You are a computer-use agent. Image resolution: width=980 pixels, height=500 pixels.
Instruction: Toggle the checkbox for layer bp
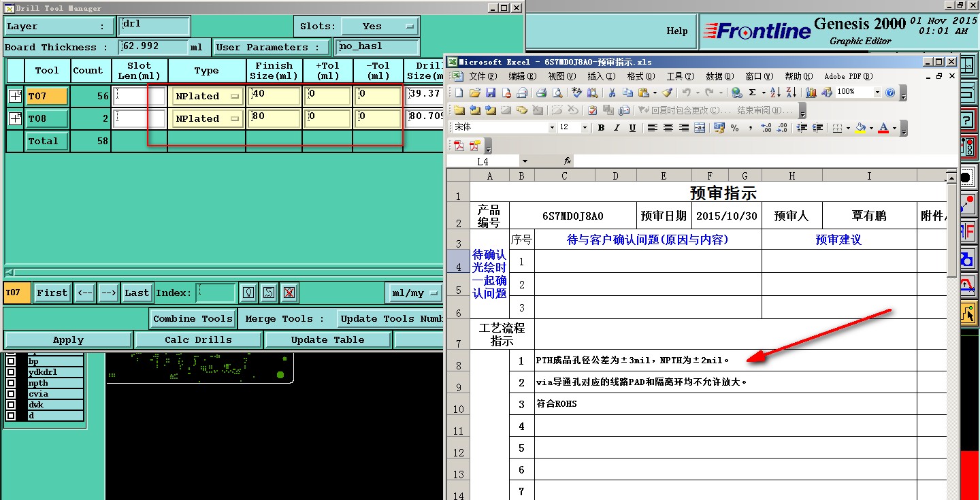click(x=10, y=361)
